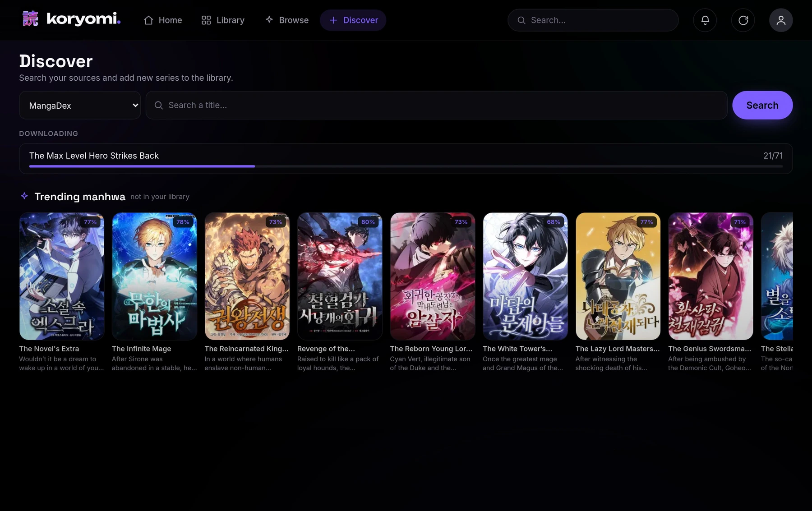Focus the Search a title input

click(x=436, y=105)
